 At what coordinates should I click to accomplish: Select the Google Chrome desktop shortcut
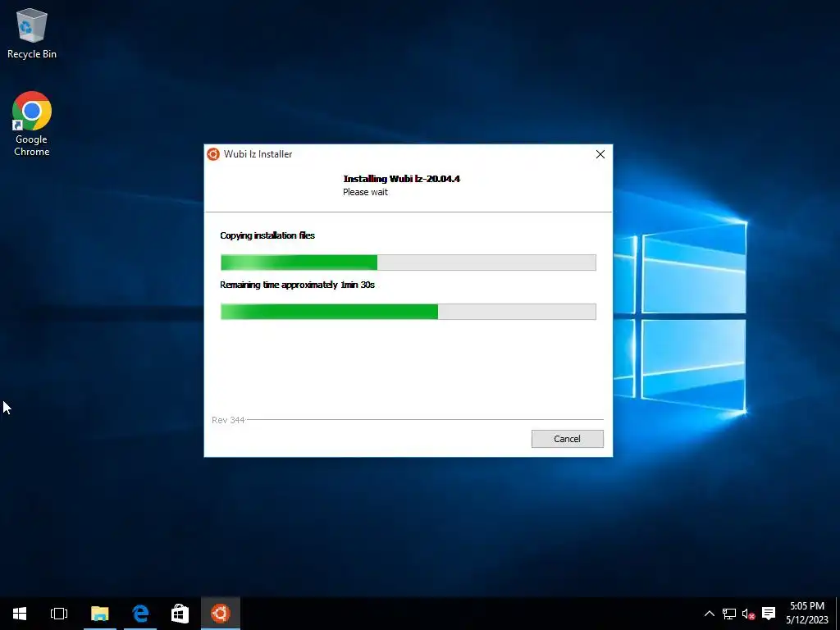click(32, 123)
